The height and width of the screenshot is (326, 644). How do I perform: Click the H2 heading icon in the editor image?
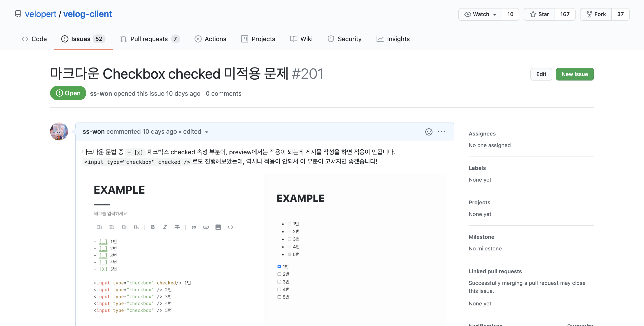112,227
